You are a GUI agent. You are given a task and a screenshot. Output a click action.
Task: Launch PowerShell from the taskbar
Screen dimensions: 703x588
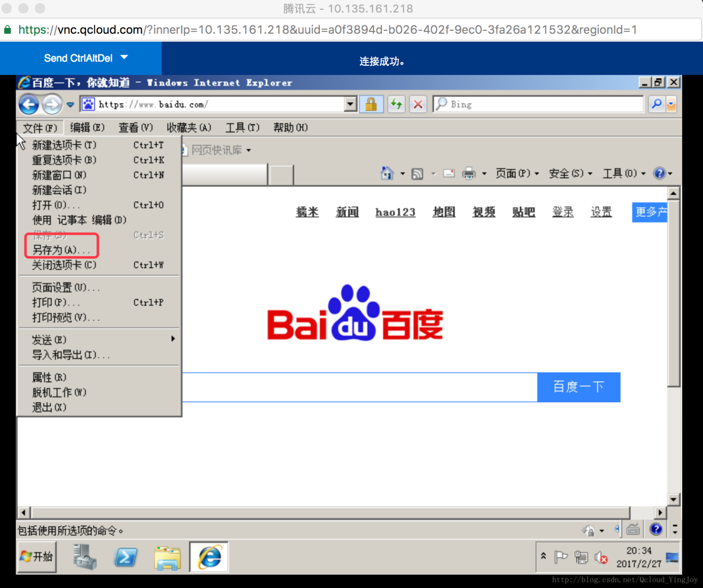point(126,557)
